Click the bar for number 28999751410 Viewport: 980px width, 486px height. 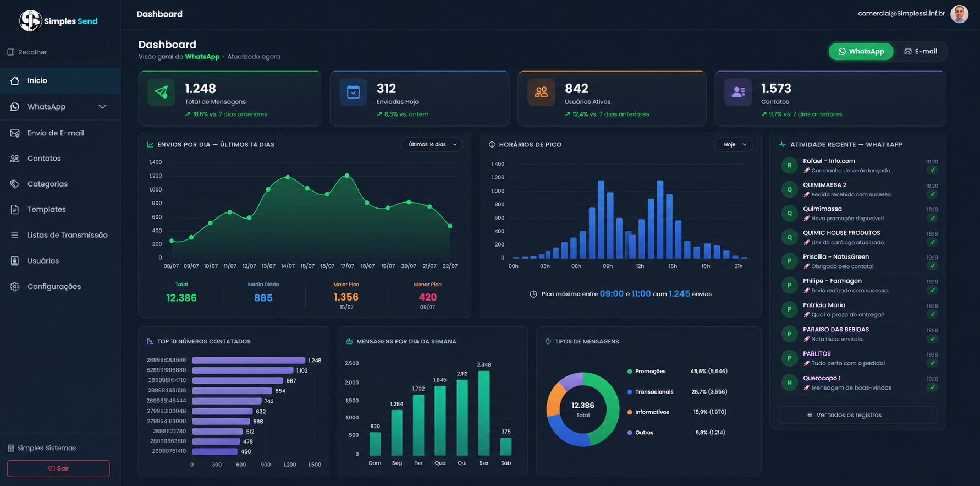[214, 451]
